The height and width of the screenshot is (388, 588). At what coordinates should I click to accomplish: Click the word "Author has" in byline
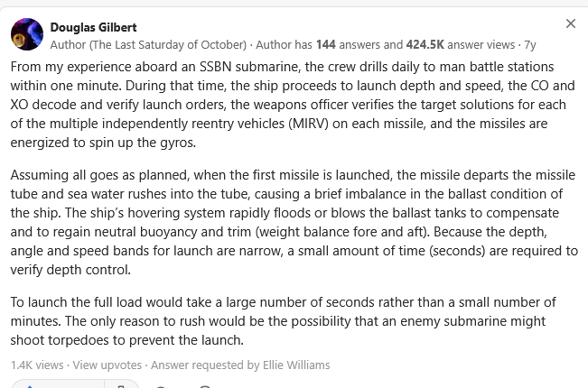coord(284,44)
